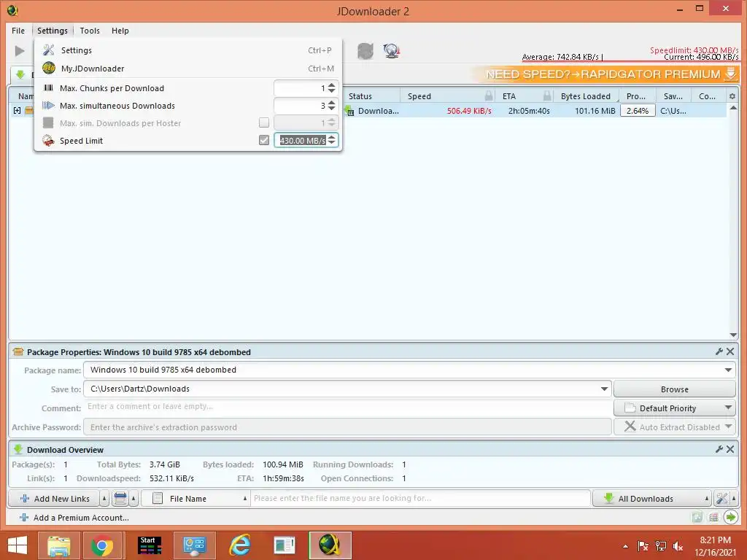
Task: Click the Speed Limit speedometer icon
Action: (x=48, y=141)
